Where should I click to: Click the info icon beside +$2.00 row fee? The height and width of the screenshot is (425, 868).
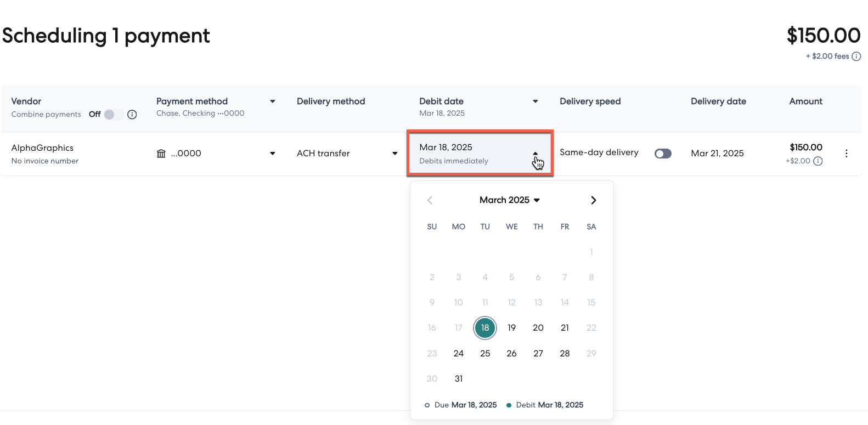coord(818,161)
